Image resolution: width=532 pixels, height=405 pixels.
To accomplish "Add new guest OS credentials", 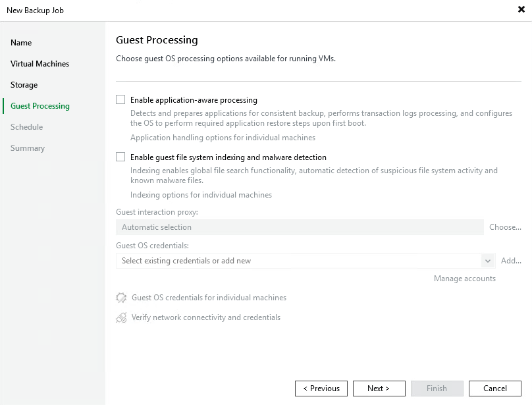I will click(511, 260).
